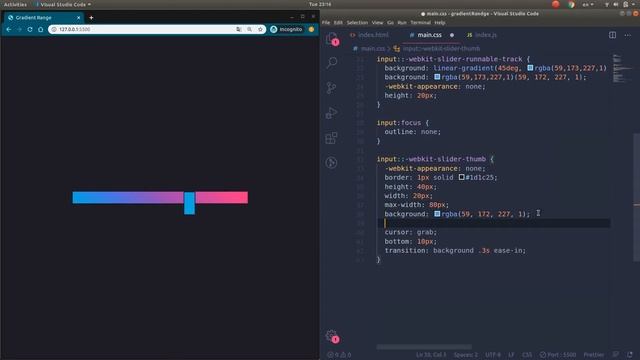Open the browser home page

click(40, 29)
